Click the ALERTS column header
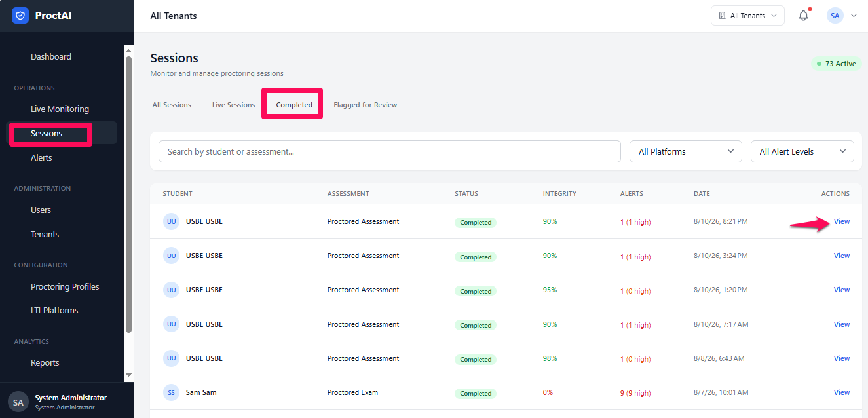 point(632,194)
